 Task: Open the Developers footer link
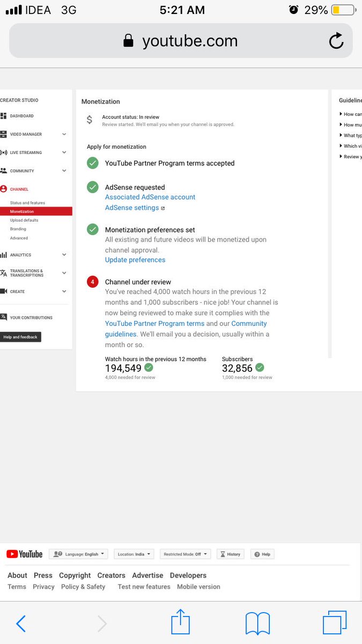[x=188, y=575]
